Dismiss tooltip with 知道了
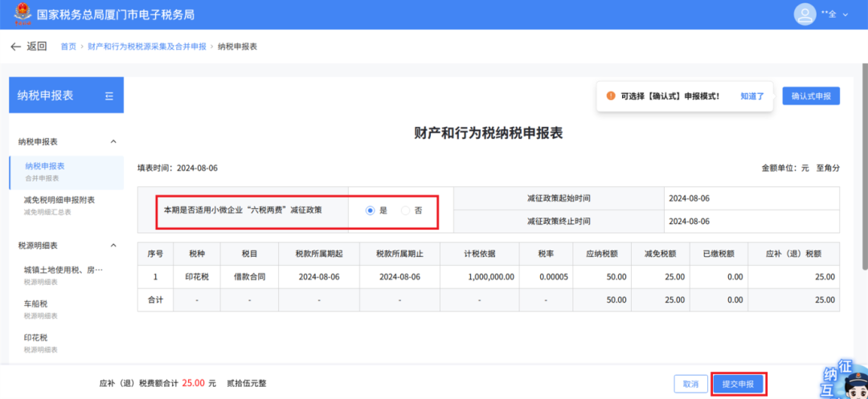 tap(752, 96)
